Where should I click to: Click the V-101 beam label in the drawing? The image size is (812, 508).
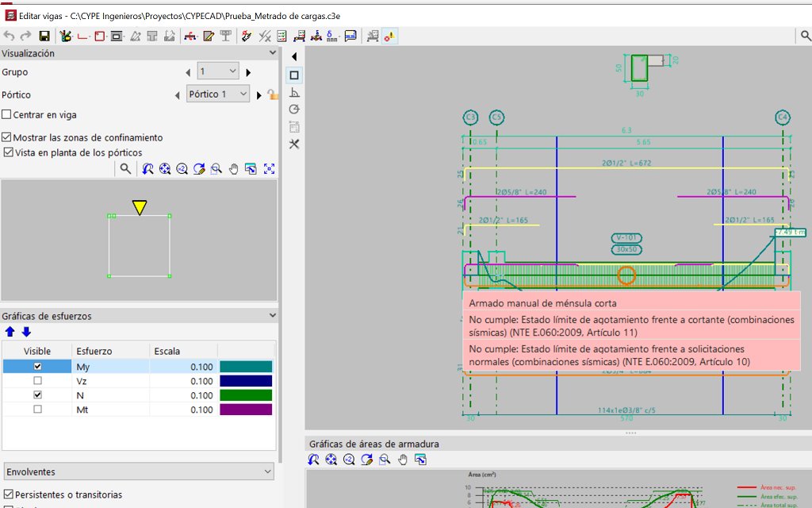tap(626, 238)
